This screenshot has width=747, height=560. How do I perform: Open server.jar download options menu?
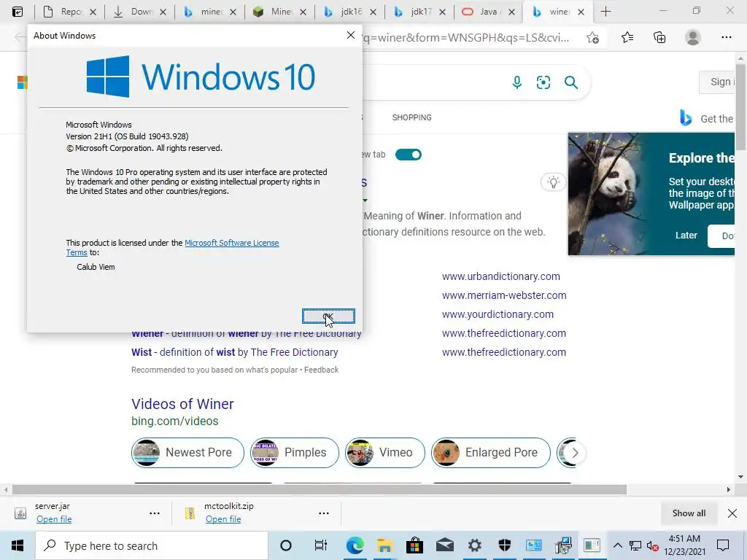coord(155,513)
